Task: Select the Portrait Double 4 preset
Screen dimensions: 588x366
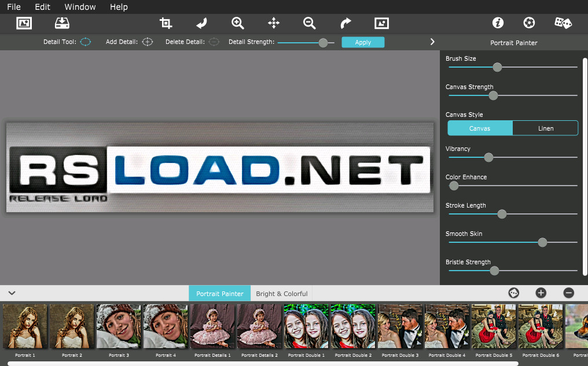Action: click(447, 326)
